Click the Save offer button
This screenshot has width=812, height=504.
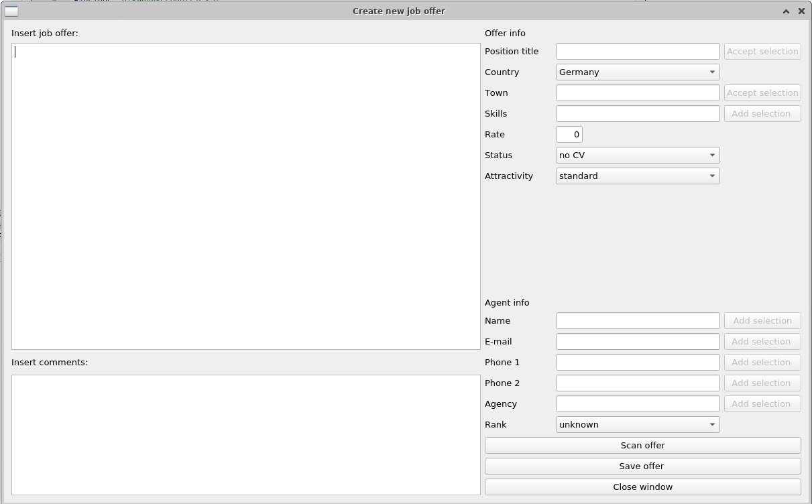pos(642,466)
